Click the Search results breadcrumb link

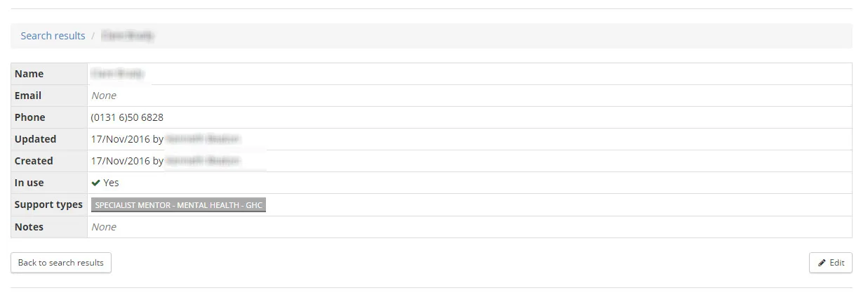point(53,36)
